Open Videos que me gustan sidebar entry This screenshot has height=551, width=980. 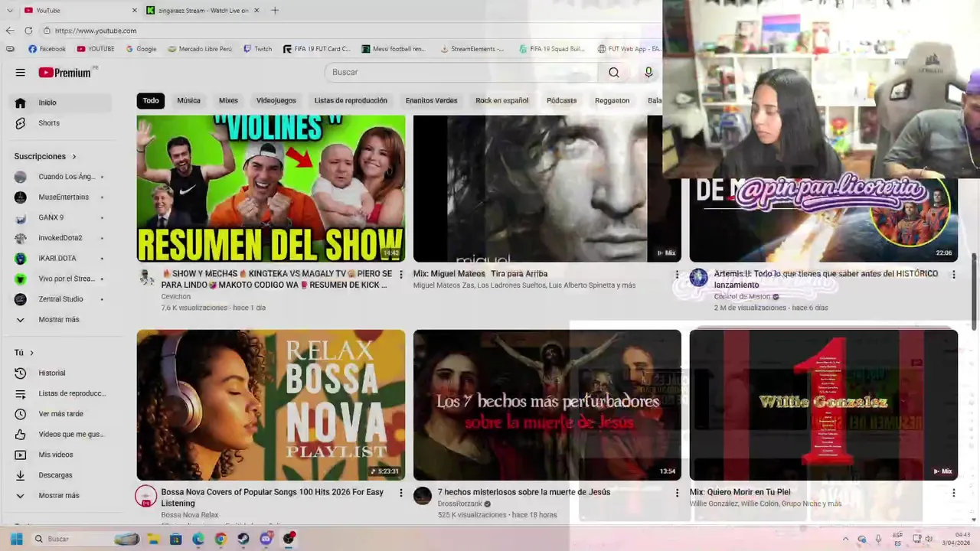(61, 434)
